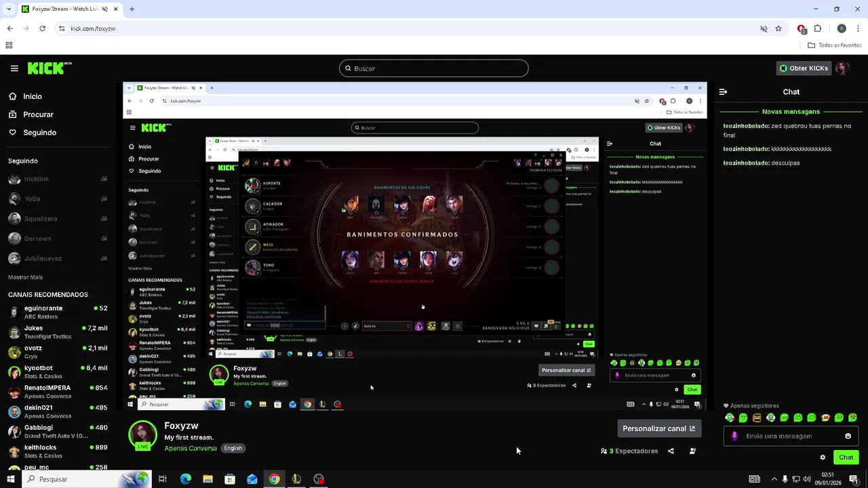Open followed channel nicklink
Image resolution: width=868 pixels, height=488 pixels.
(x=58, y=179)
